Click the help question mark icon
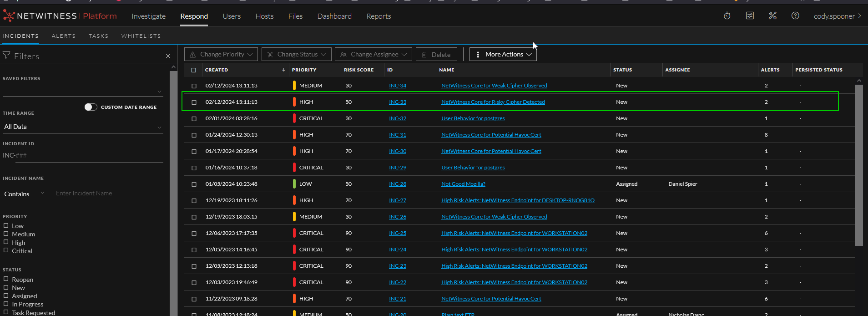The height and width of the screenshot is (316, 868). pos(795,16)
